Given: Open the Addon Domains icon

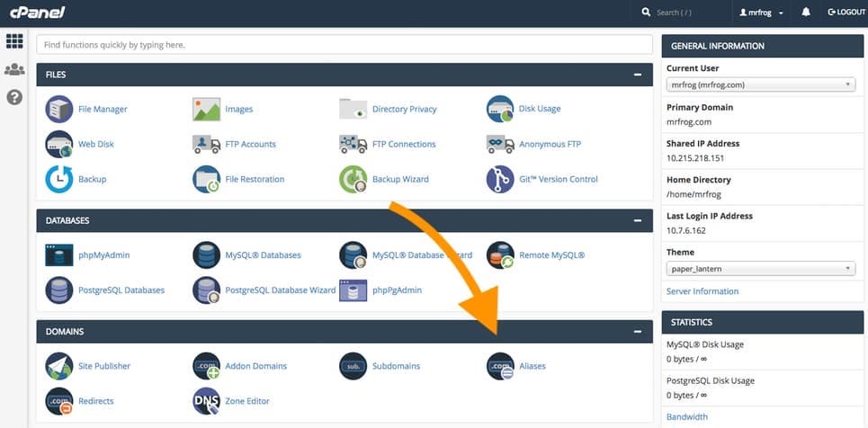Looking at the screenshot, I should pos(207,366).
